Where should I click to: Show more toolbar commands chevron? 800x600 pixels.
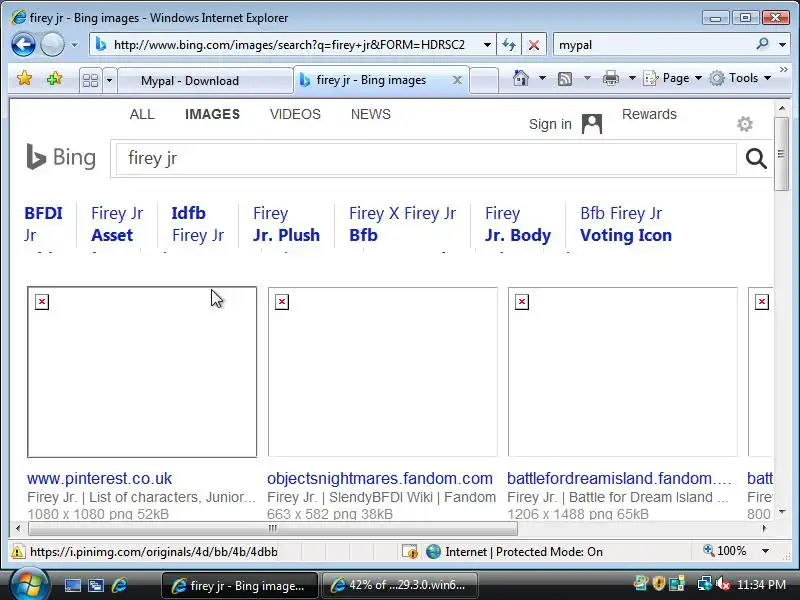tap(784, 69)
